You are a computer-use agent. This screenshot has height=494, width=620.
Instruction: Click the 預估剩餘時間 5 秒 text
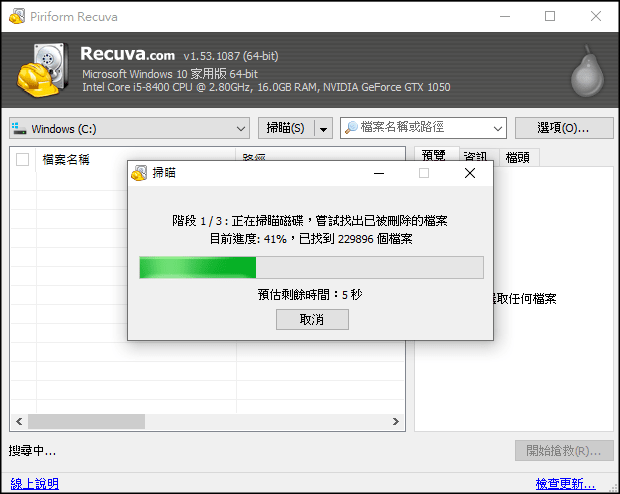click(310, 295)
